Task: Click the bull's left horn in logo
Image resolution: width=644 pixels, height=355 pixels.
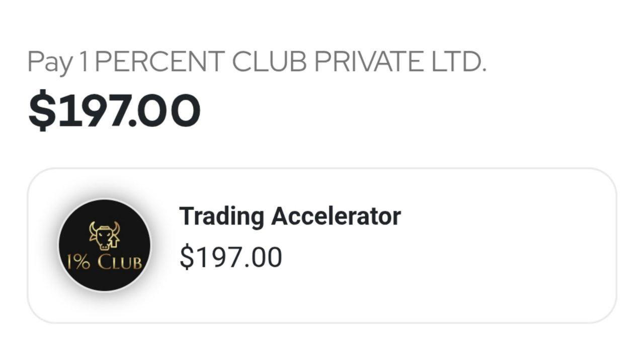Action: pos(93,227)
